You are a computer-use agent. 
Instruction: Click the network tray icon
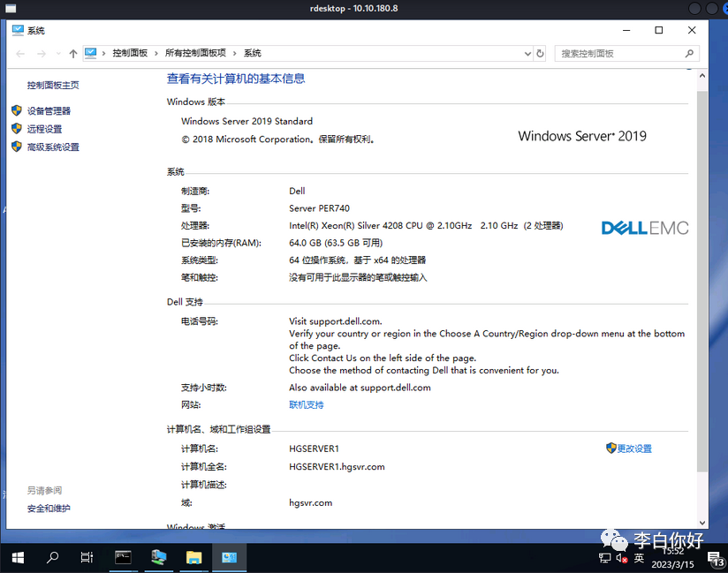tap(604, 558)
